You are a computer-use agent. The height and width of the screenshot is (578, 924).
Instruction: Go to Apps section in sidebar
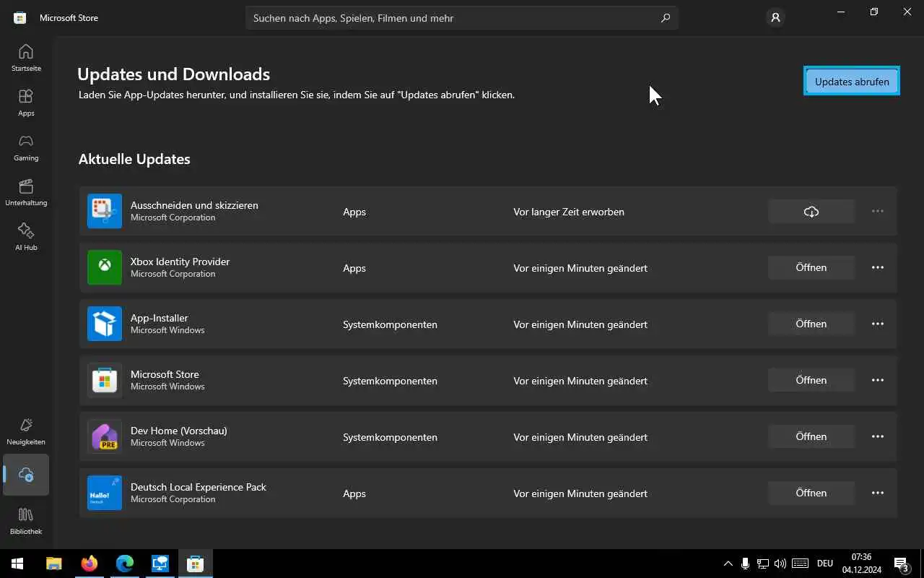click(26, 103)
